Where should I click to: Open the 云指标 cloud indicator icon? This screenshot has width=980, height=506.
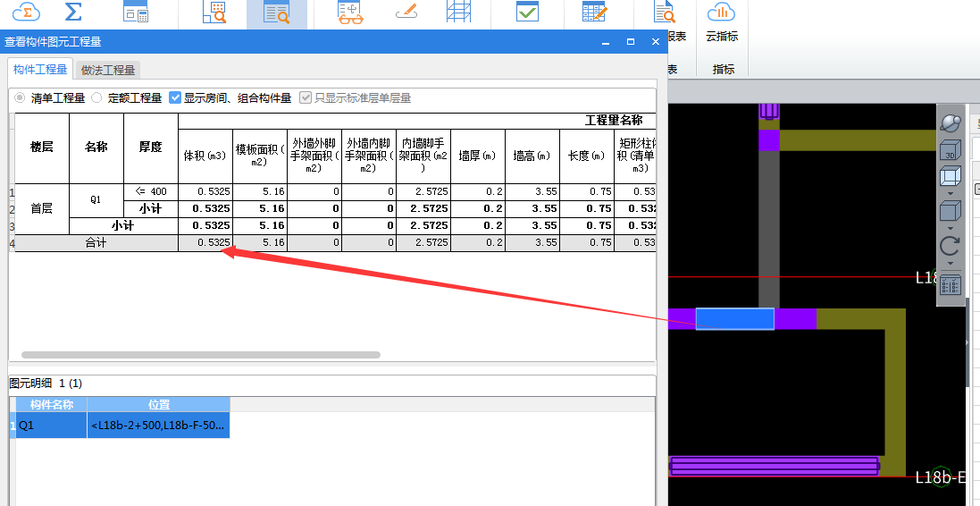click(721, 12)
